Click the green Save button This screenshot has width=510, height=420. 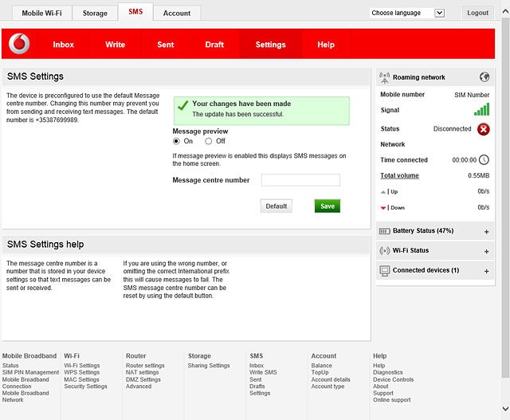(x=328, y=206)
